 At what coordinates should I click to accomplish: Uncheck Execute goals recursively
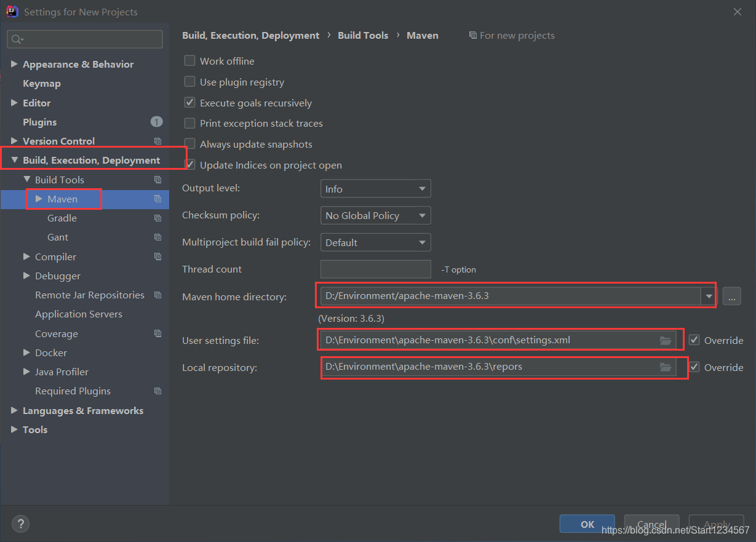pos(189,103)
